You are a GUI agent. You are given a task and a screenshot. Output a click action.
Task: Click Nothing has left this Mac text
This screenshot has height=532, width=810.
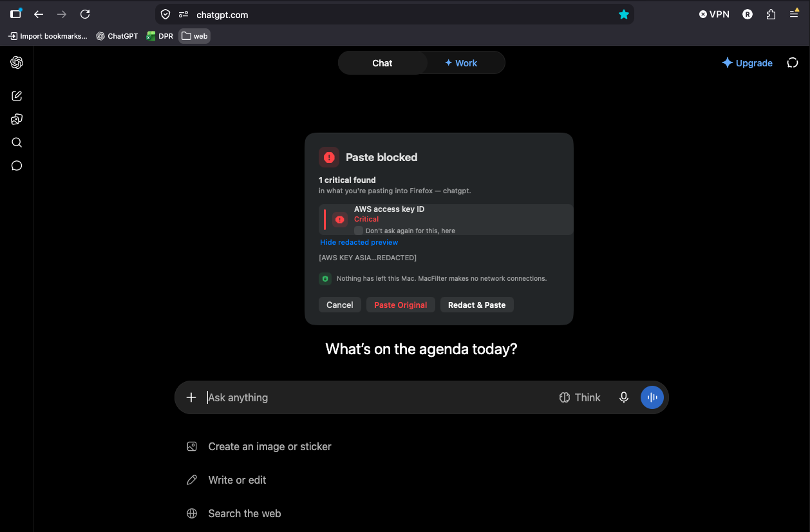point(442,279)
